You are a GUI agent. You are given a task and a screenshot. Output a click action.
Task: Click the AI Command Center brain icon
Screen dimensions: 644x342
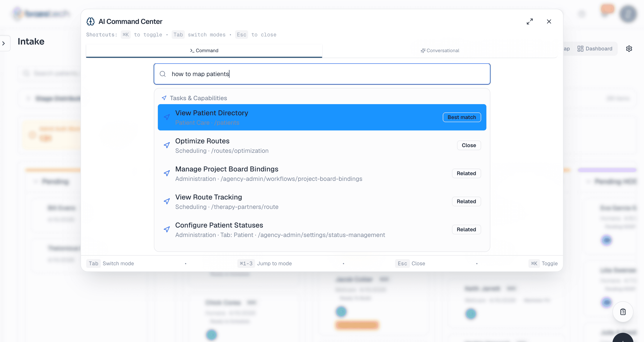click(x=90, y=21)
